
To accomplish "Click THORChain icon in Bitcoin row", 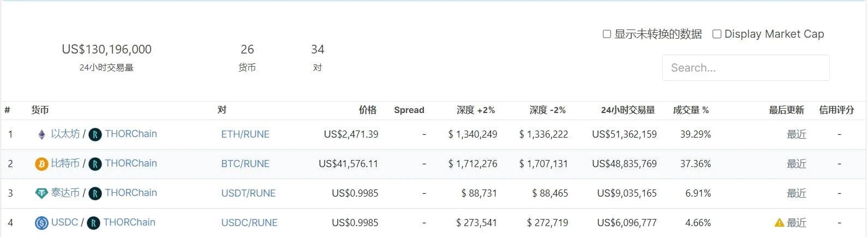I will point(95,164).
